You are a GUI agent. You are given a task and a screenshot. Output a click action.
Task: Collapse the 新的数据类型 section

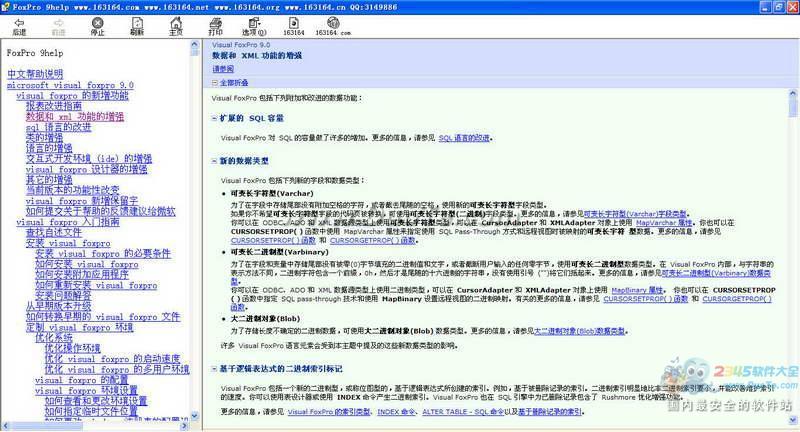[x=215, y=161]
